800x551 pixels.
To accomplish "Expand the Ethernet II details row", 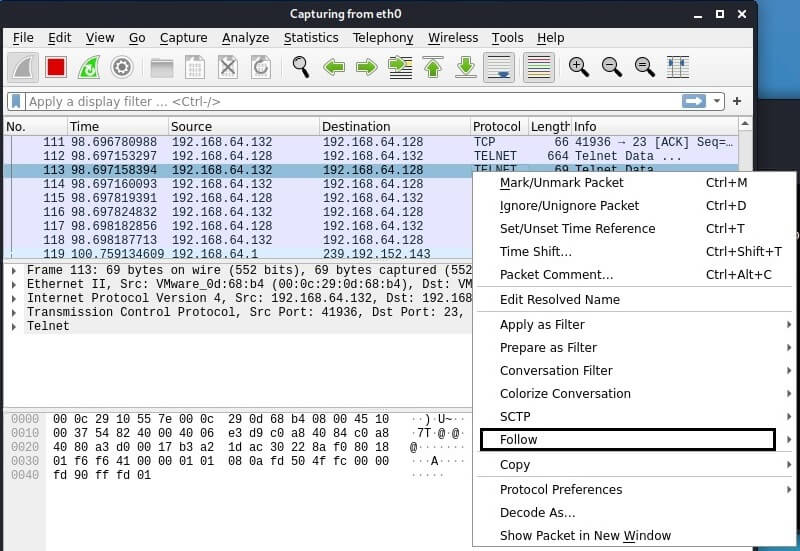I will [x=14, y=284].
